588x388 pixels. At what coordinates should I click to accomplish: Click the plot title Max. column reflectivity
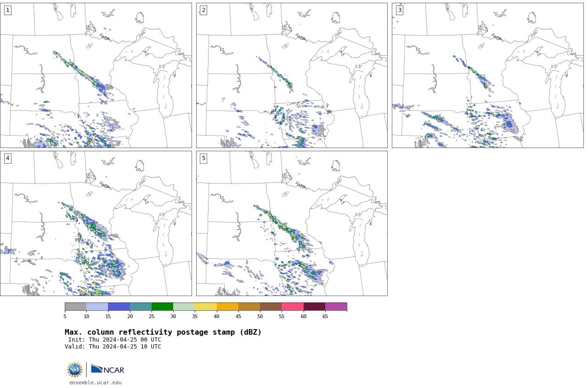click(x=163, y=332)
